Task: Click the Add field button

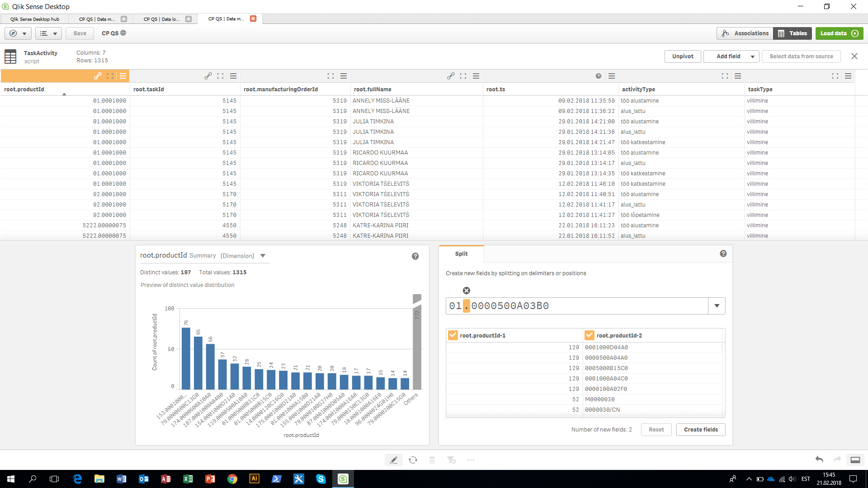Action: pyautogui.click(x=728, y=56)
